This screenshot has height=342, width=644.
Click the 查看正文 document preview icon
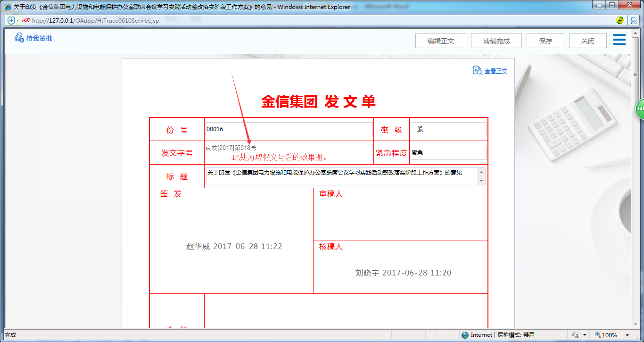pos(476,71)
